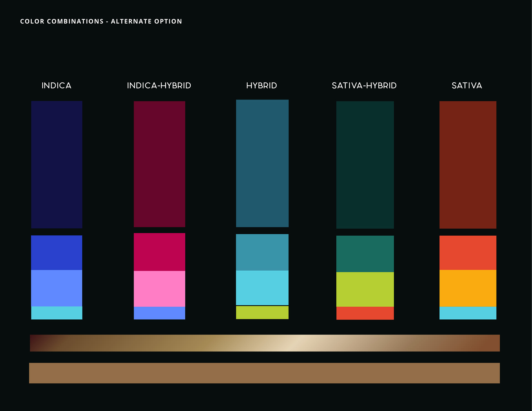Click the dark maroon Indica-Hybrid swatch

click(x=159, y=164)
